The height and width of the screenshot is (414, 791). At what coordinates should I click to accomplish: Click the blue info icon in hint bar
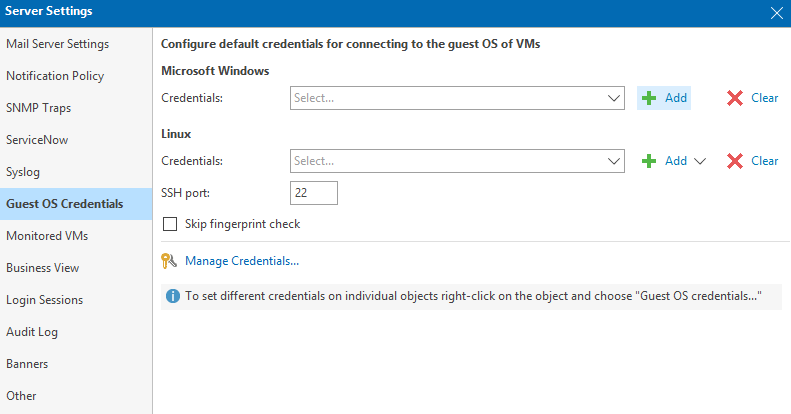pyautogui.click(x=173, y=296)
